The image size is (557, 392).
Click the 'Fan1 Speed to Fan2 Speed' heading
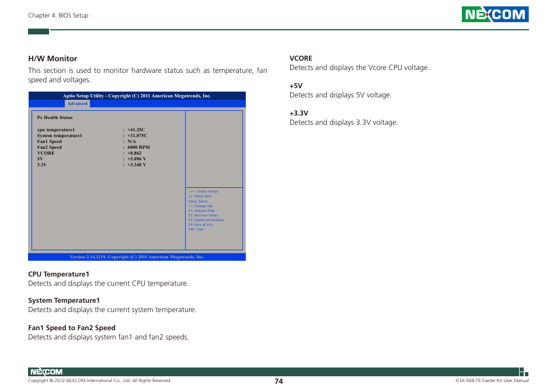click(x=72, y=328)
